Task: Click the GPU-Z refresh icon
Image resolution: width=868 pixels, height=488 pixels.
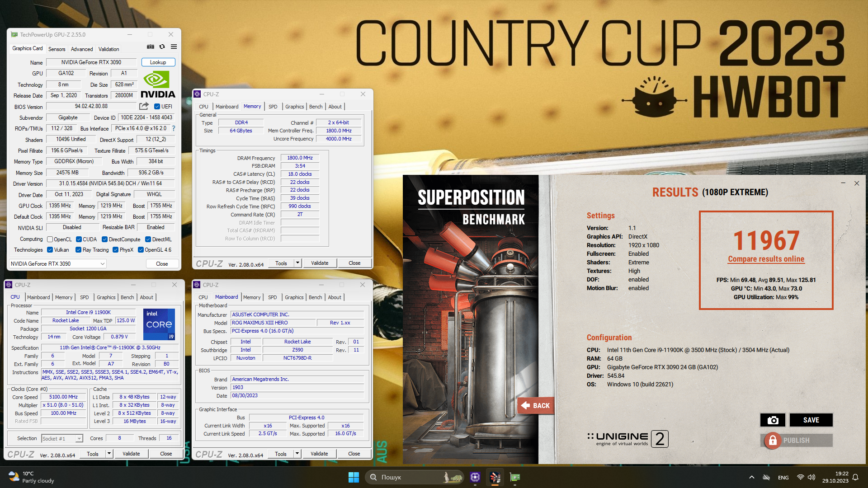Action: (162, 47)
